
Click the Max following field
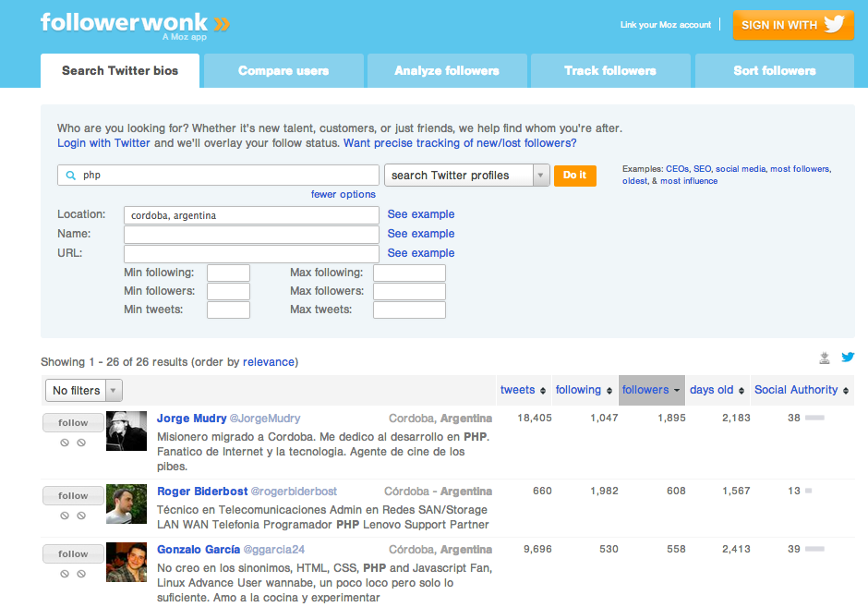410,273
